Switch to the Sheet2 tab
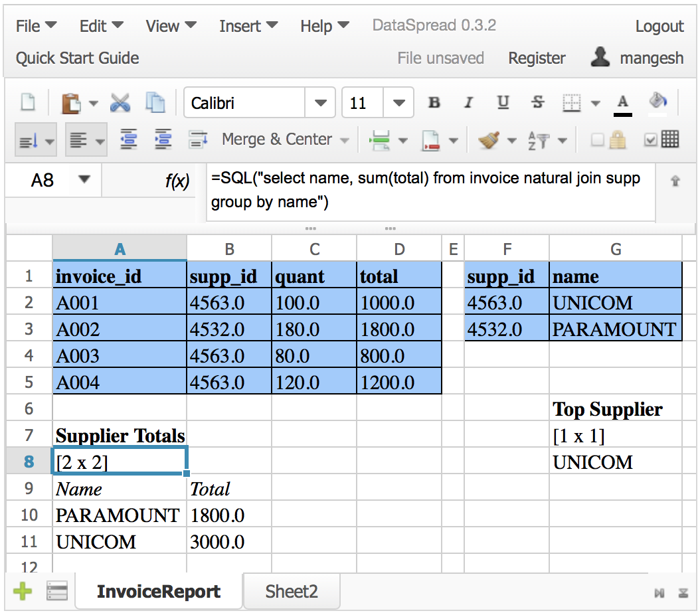 point(292,591)
